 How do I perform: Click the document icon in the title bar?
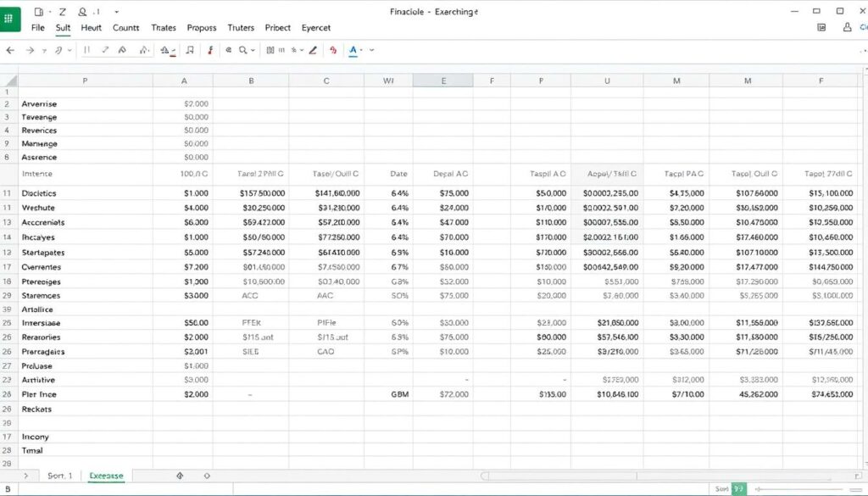39,12
